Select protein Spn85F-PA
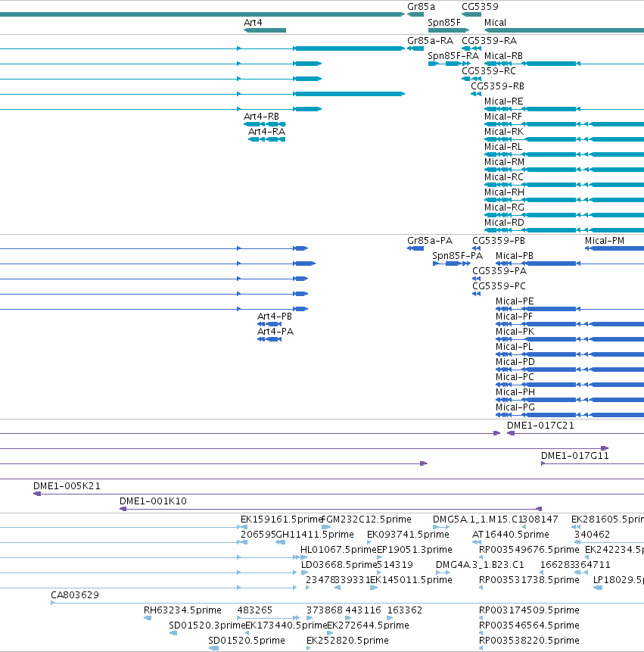 [x=457, y=256]
